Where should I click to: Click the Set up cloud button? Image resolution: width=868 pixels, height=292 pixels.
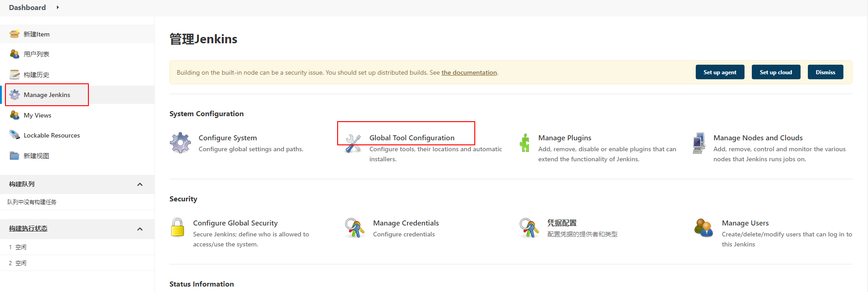(776, 72)
